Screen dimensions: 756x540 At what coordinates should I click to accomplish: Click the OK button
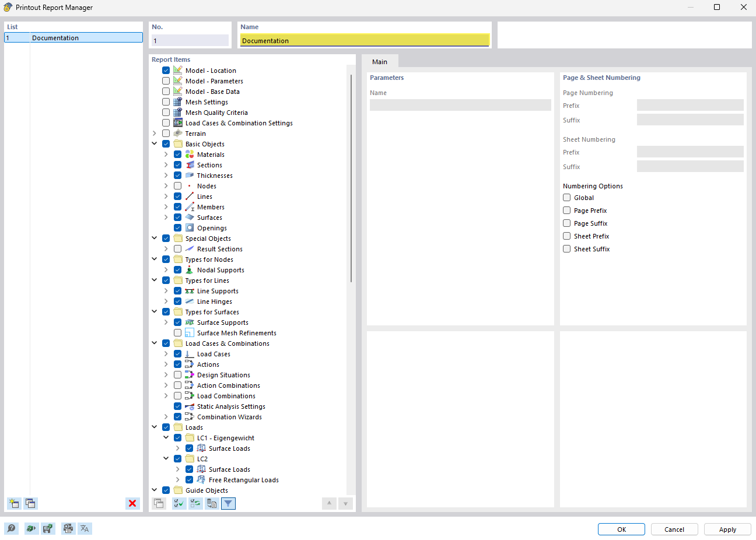pos(621,530)
